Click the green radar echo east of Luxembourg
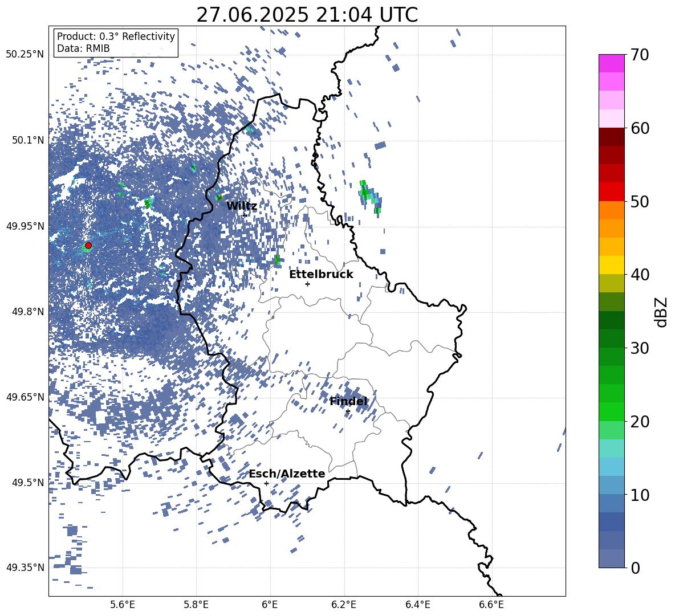The width and height of the screenshot is (675, 616). [x=369, y=197]
